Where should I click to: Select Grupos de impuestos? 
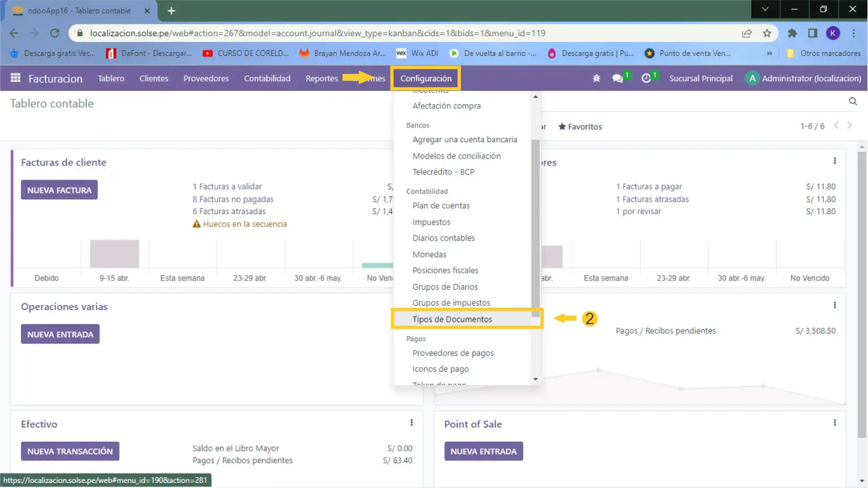point(451,303)
